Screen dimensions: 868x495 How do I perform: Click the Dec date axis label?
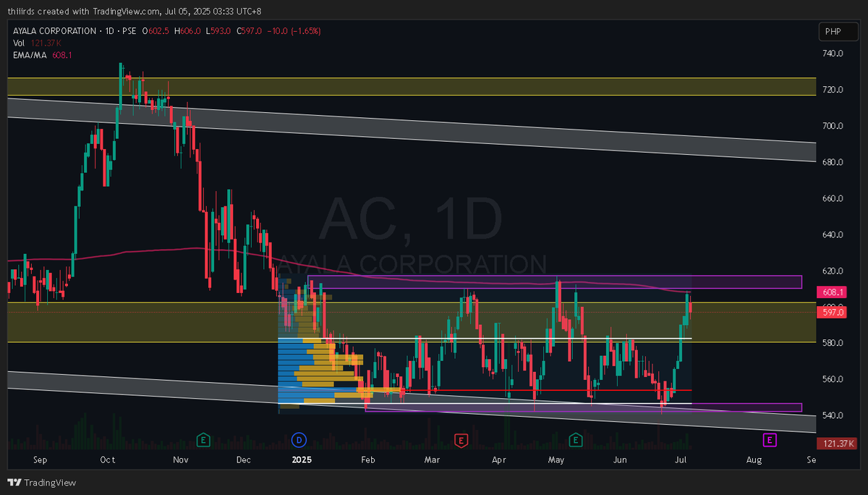[x=244, y=460]
